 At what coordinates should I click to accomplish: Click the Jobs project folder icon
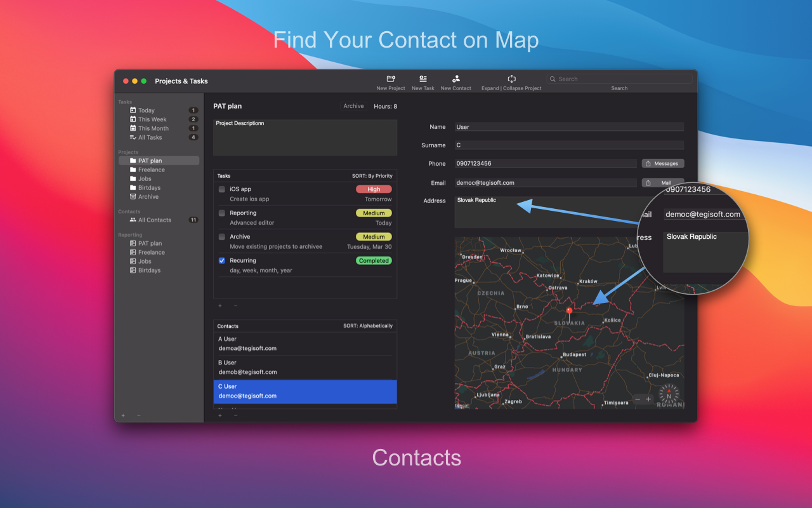(133, 178)
